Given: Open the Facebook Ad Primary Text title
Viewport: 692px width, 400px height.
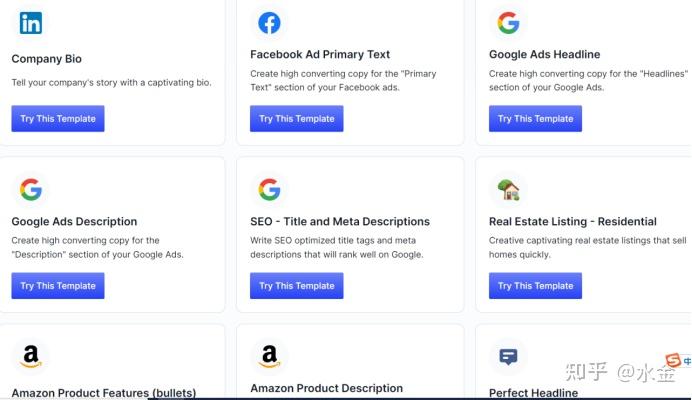Looking at the screenshot, I should click(320, 54).
